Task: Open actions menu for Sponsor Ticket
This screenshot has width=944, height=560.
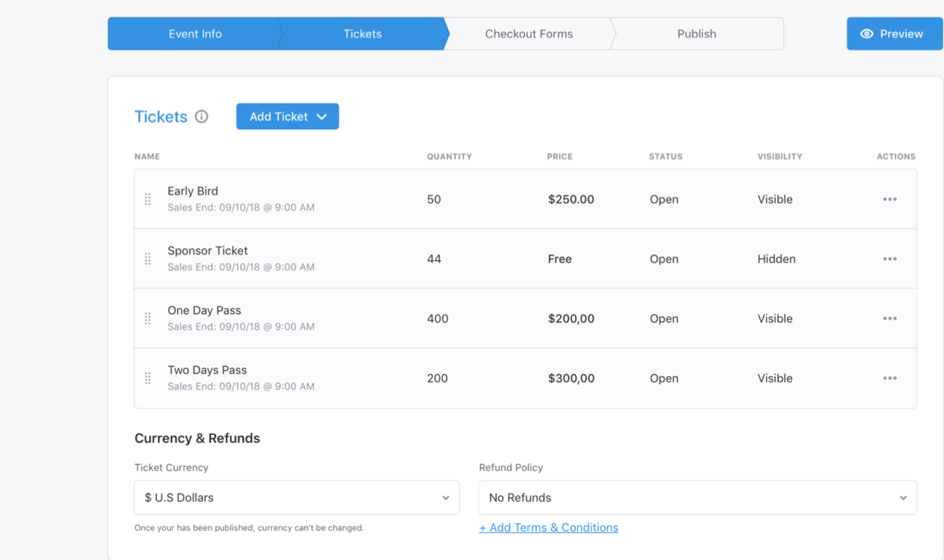Action: pyautogui.click(x=890, y=259)
